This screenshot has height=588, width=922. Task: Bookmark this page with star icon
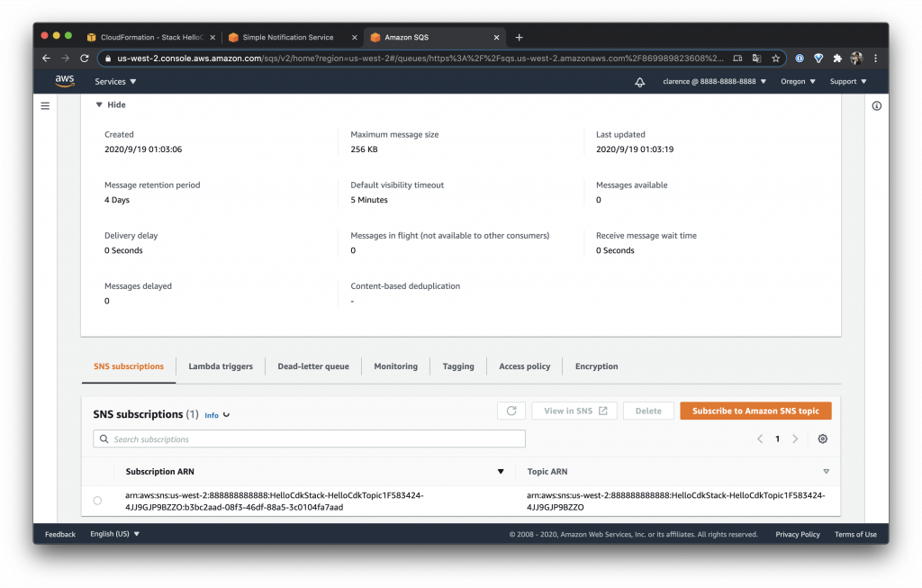(x=775, y=59)
